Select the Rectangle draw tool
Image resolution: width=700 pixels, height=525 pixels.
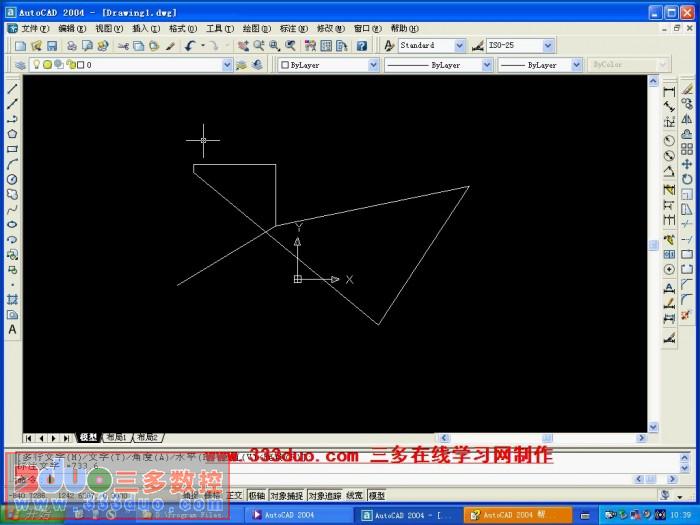[12, 149]
